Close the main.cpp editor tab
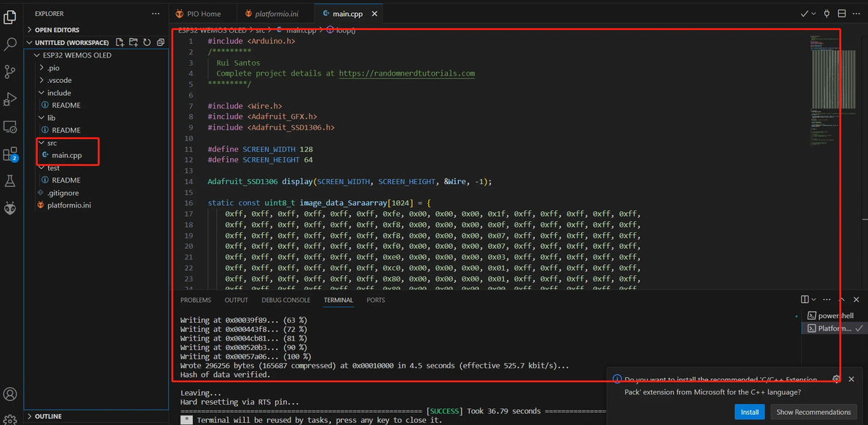 click(375, 14)
